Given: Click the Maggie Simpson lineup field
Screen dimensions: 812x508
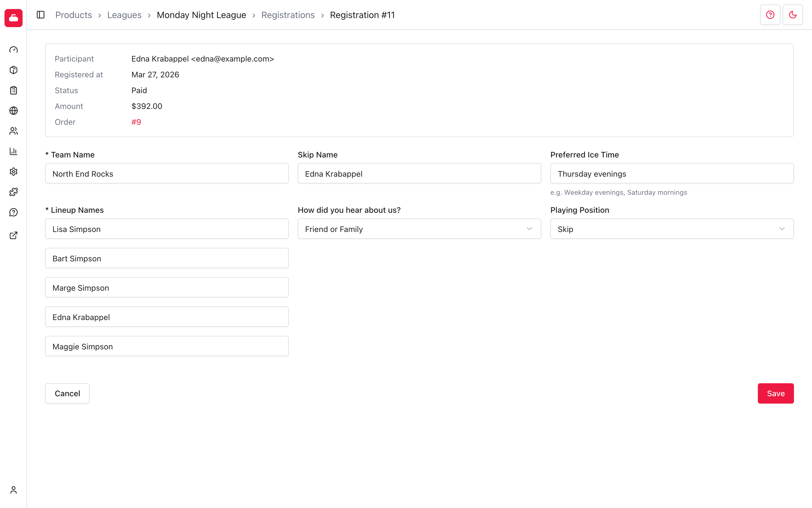Looking at the screenshot, I should point(167,346).
